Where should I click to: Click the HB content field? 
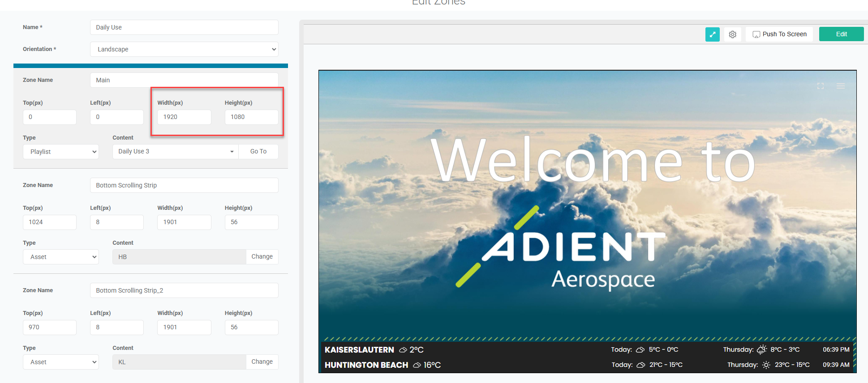[179, 257]
